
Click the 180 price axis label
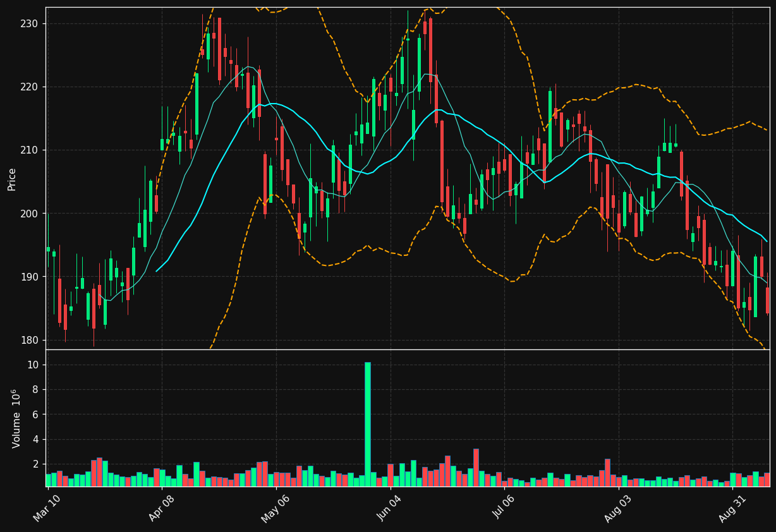(30, 340)
